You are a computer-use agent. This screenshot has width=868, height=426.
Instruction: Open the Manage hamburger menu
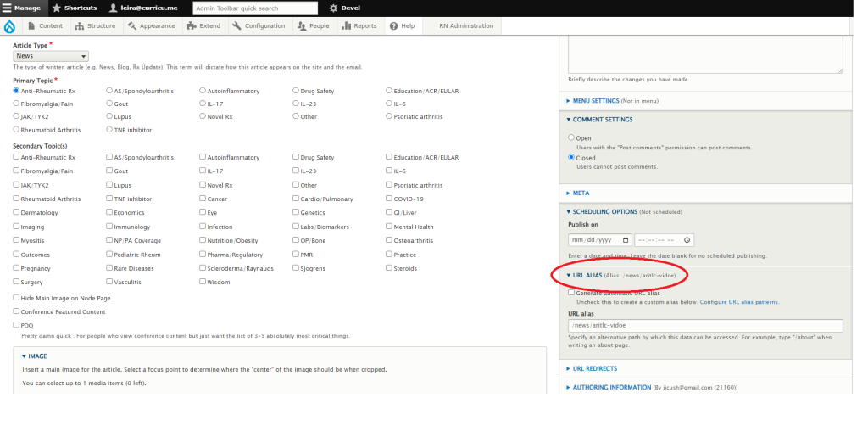(x=21, y=8)
